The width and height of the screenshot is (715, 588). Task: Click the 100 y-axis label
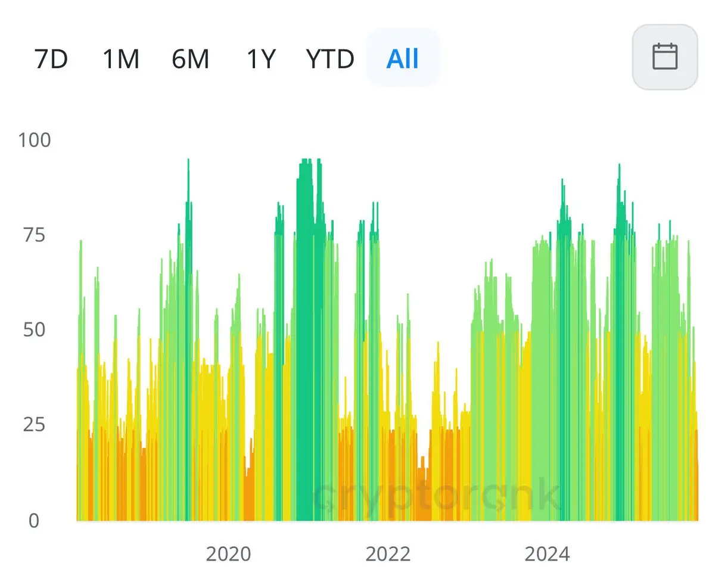pos(35,141)
